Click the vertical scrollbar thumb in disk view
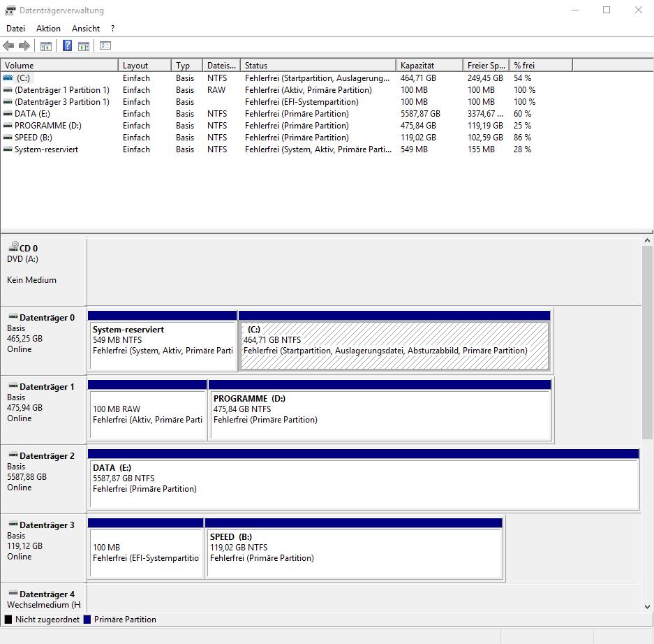This screenshot has width=654, height=644. [x=647, y=342]
